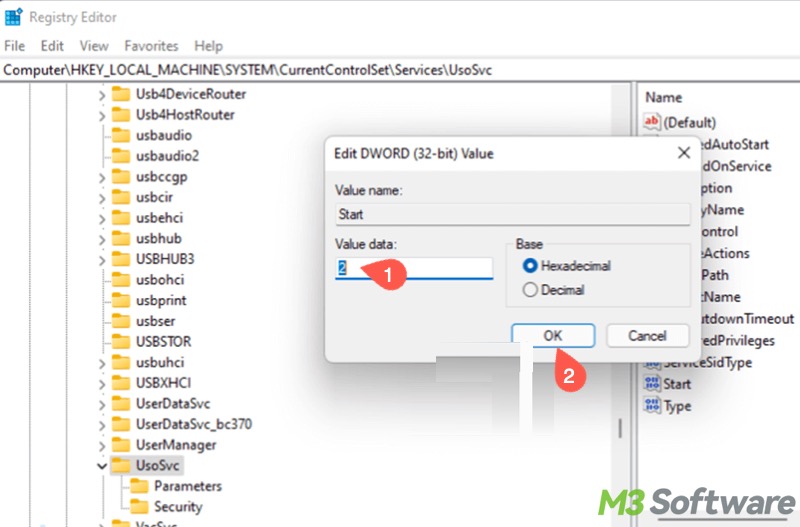The height and width of the screenshot is (527, 800).
Task: Select the Security subkey label
Action: tap(178, 507)
